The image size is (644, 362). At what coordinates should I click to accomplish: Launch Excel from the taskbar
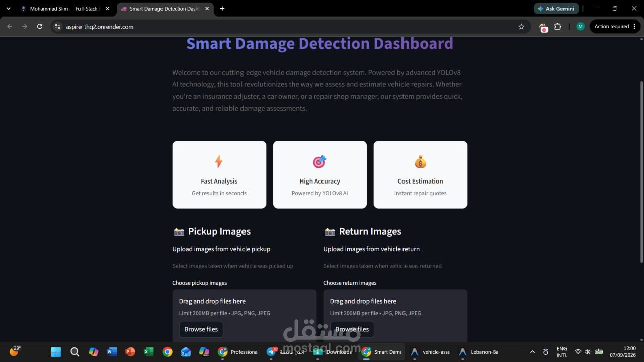[x=149, y=352]
